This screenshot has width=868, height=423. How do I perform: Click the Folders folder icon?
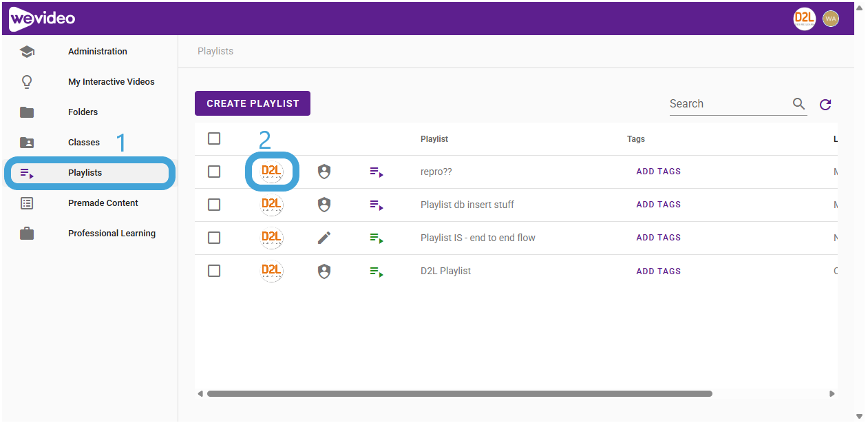tap(27, 112)
